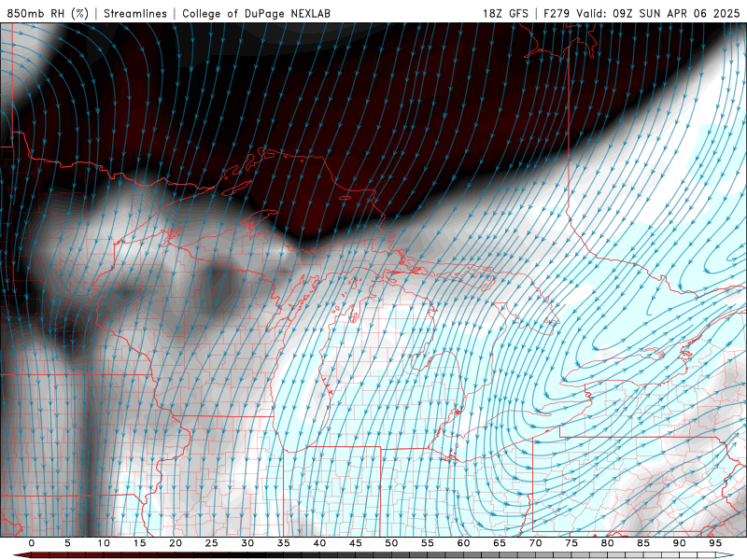Viewport: 747px width, 560px height.
Task: Select the '95' colorbar label
Action: (715, 543)
